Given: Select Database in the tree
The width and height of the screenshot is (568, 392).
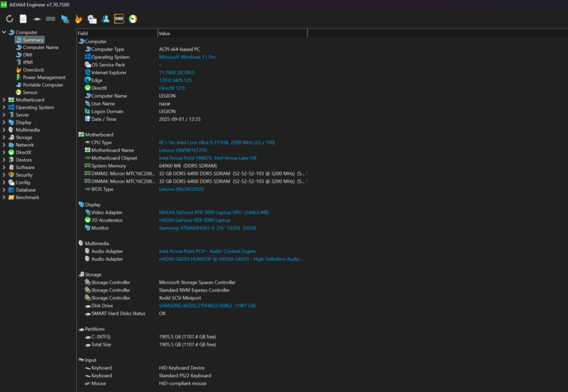Looking at the screenshot, I should coord(26,190).
